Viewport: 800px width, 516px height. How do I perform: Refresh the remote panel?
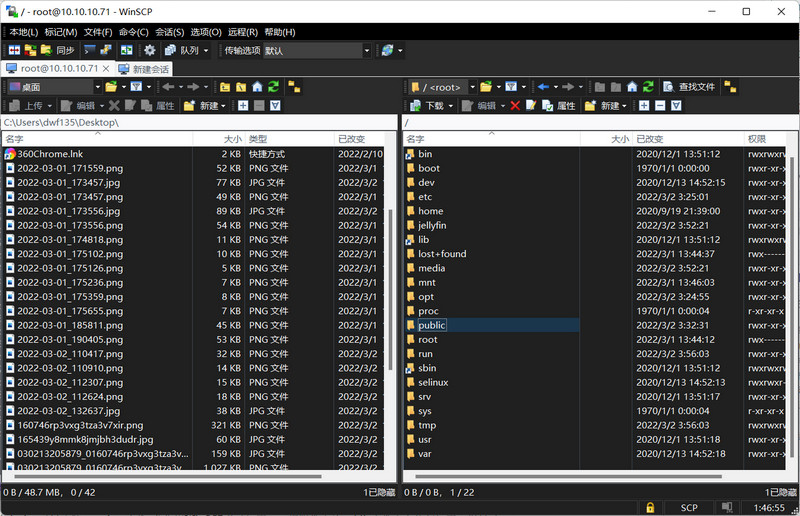[648, 87]
